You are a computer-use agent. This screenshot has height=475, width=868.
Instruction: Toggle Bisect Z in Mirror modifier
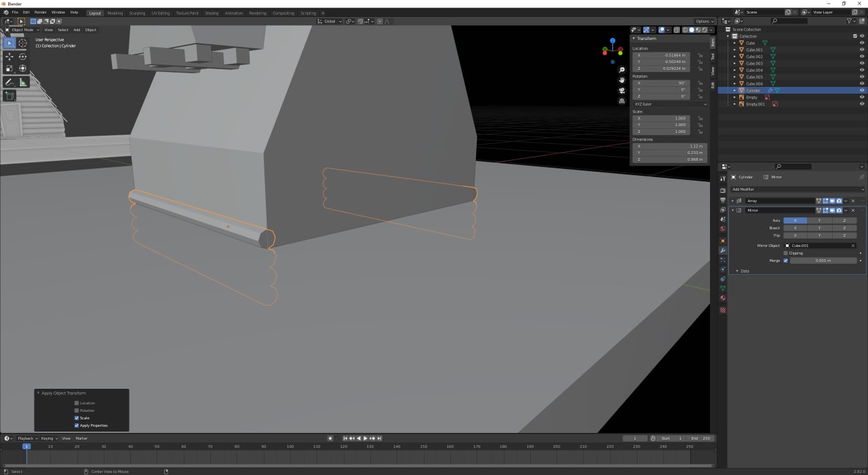point(844,228)
